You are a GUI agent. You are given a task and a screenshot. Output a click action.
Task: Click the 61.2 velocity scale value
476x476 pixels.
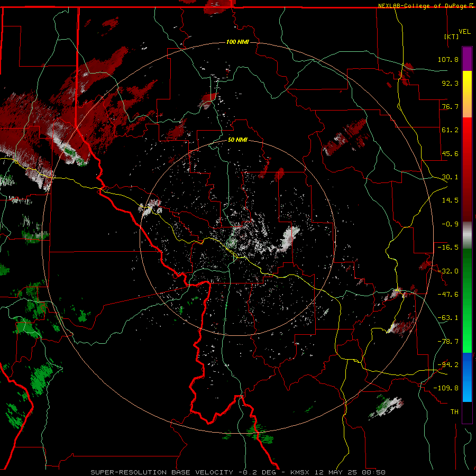pyautogui.click(x=450, y=130)
